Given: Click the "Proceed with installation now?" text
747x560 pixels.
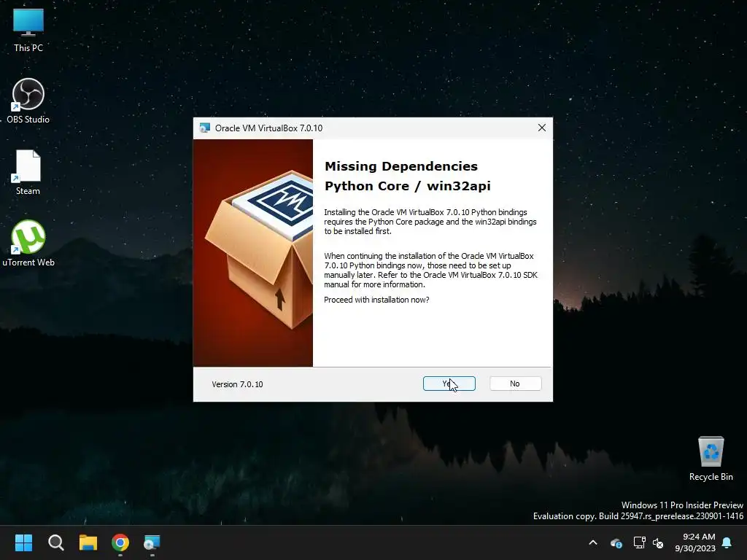Looking at the screenshot, I should (x=376, y=300).
